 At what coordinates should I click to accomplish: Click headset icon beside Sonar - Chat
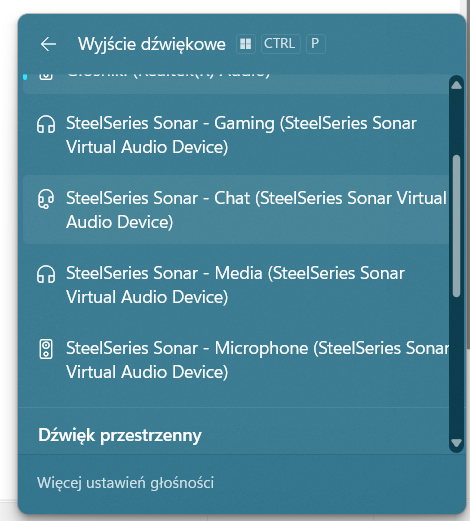(x=46, y=199)
